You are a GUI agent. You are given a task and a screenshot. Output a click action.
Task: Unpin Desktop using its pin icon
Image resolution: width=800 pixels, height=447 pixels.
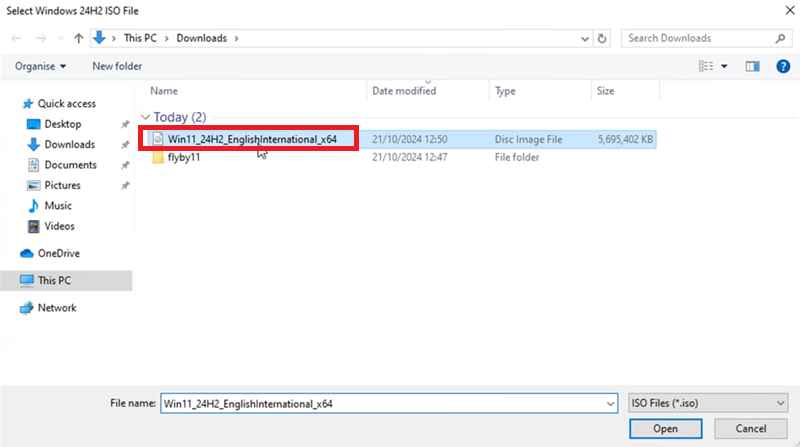tap(125, 125)
